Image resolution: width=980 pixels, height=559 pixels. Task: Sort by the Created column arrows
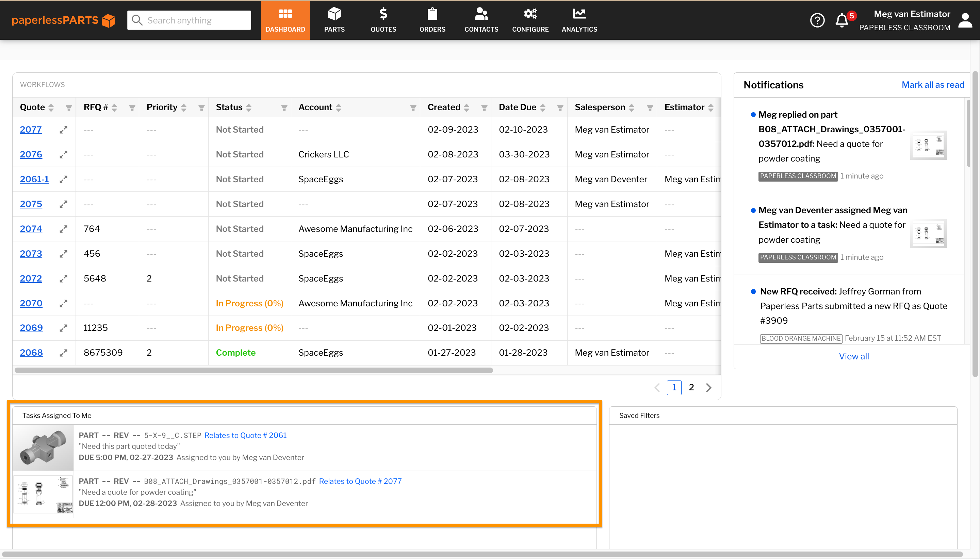coord(467,107)
